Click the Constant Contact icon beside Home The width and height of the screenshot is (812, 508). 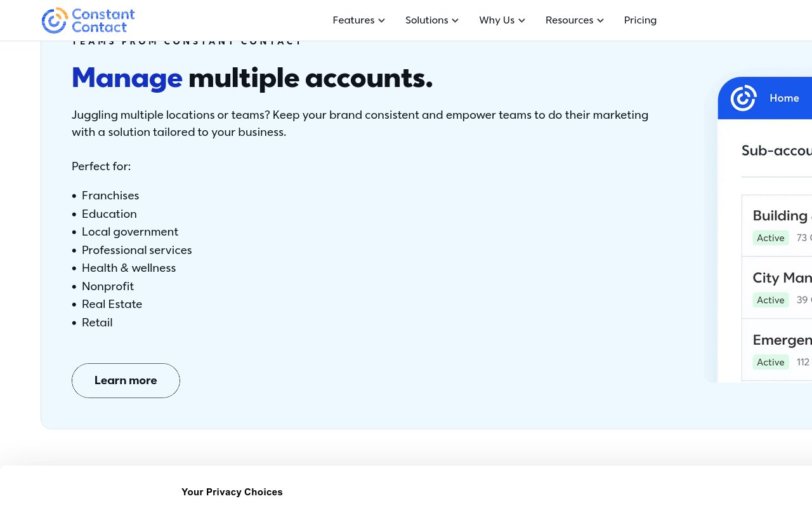(x=743, y=98)
